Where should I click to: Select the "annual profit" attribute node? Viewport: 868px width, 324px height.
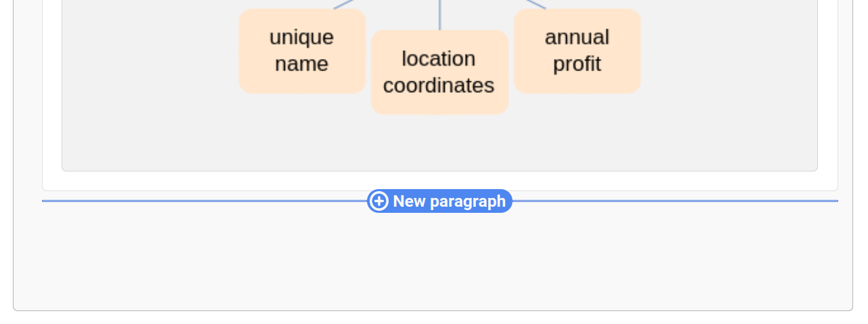577,51
